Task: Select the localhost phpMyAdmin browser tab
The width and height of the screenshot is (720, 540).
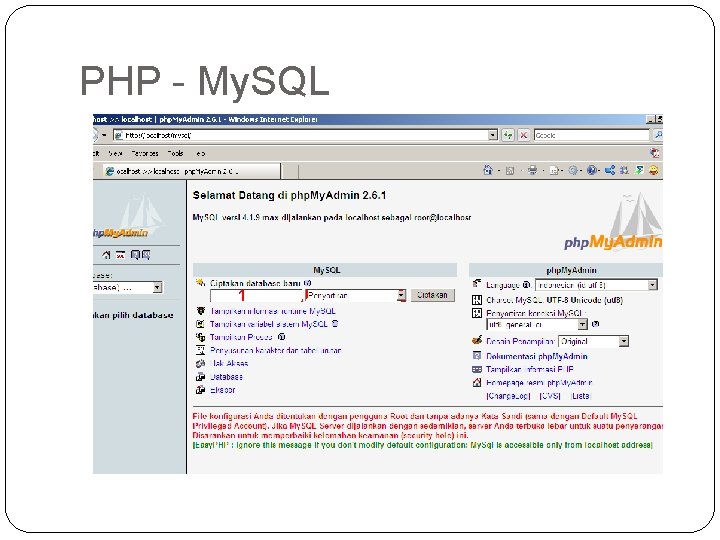Action: point(192,171)
